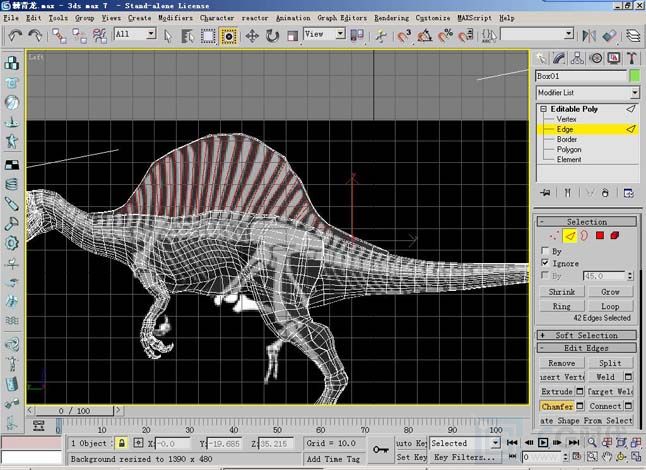Collapse the Editable Poly tree node

pos(543,109)
